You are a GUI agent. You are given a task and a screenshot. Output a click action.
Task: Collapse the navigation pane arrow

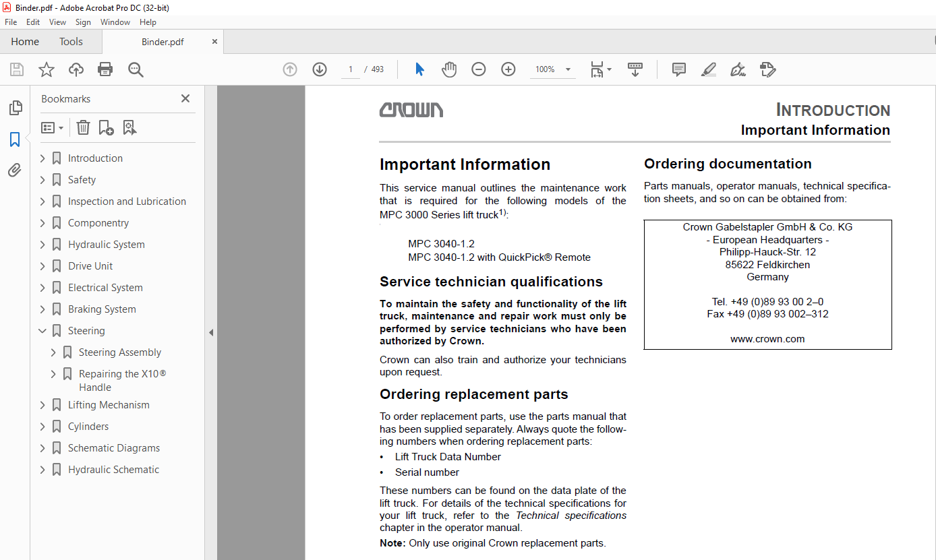(x=210, y=332)
